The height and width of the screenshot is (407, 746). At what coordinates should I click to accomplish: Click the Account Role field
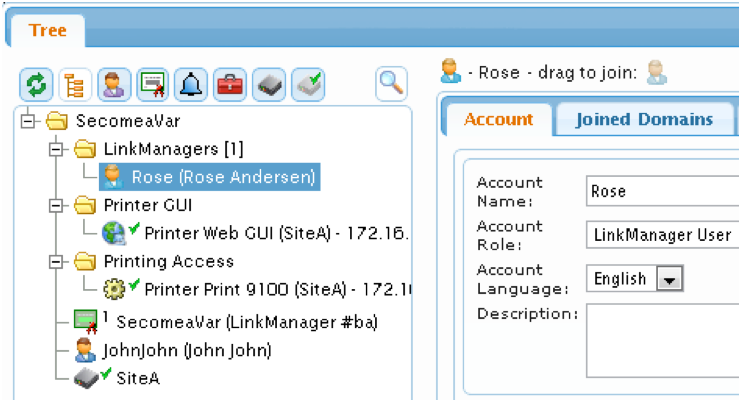pyautogui.click(x=662, y=234)
